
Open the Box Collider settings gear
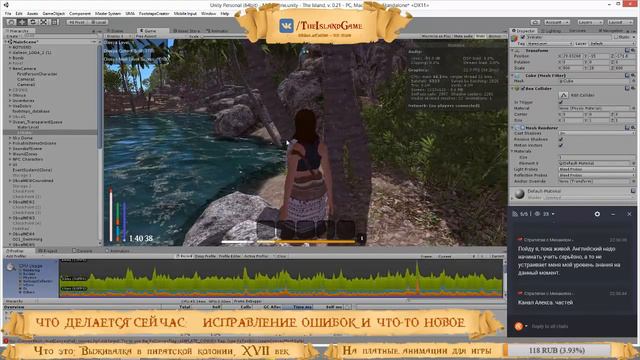(x=633, y=89)
